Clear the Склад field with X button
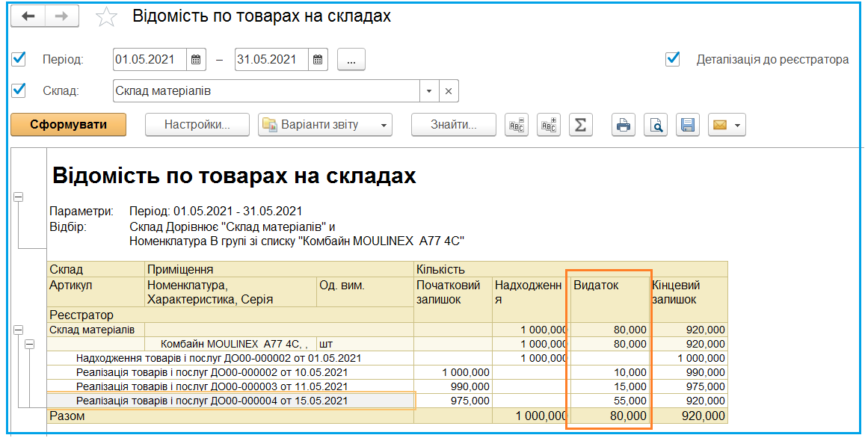 coord(449,91)
